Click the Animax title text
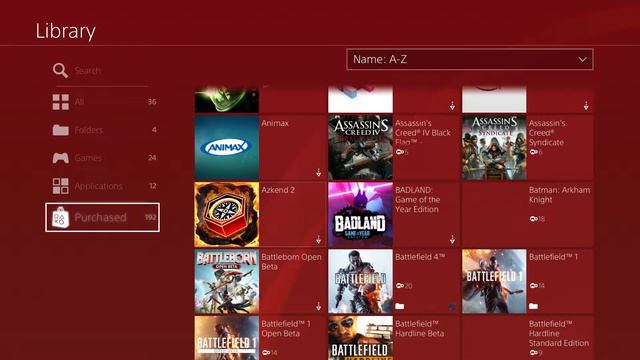Viewport: 640px width, 360px height. click(275, 123)
